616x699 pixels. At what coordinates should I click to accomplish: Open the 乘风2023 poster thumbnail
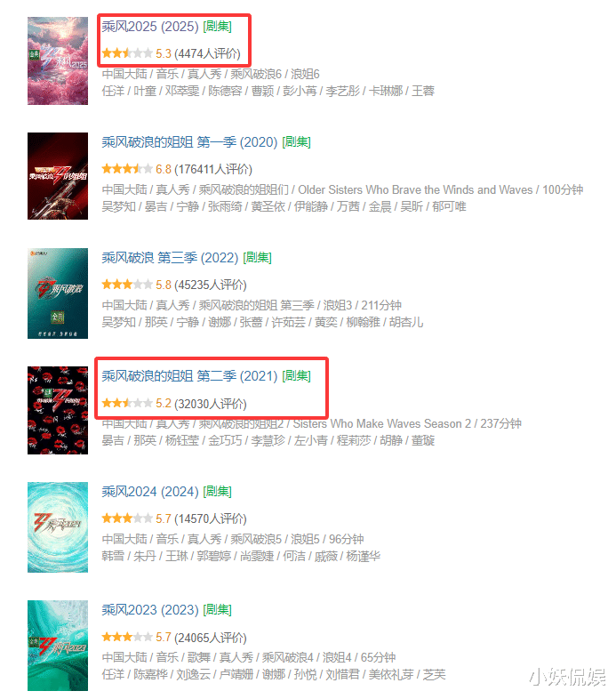click(58, 646)
